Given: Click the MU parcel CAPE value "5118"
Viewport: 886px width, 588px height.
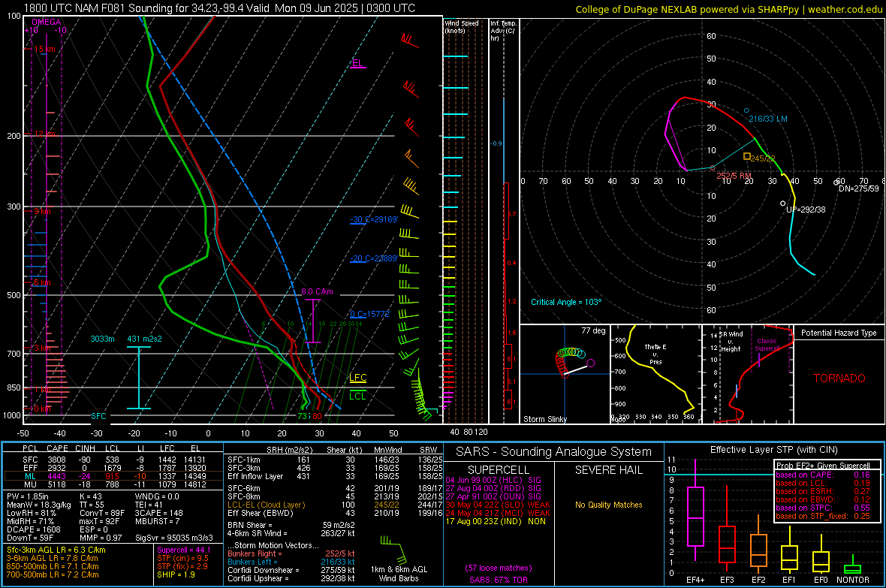Looking at the screenshot, I should 56,484.
